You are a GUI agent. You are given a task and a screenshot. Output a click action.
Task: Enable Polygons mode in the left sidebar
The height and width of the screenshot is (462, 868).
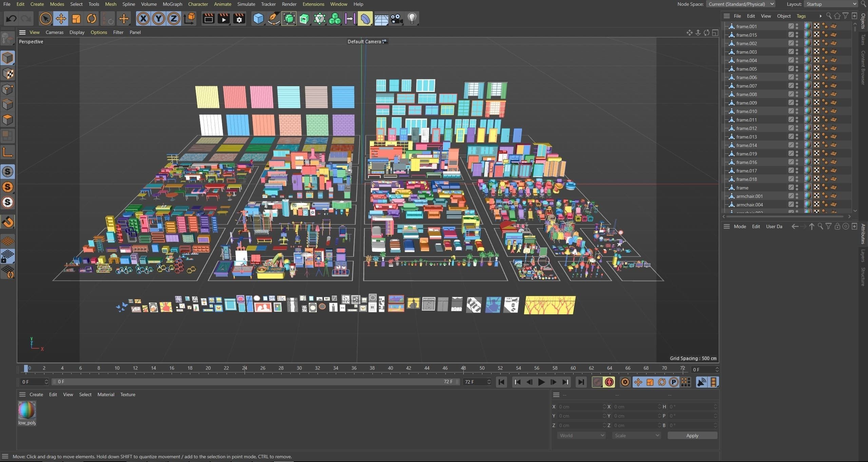pos(7,120)
